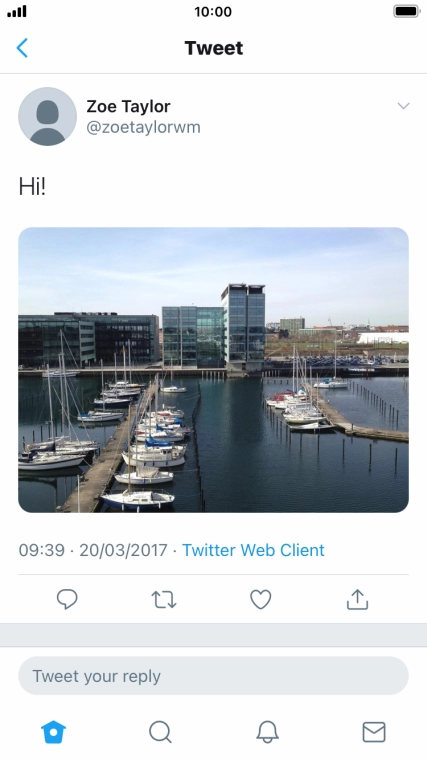Viewport: 427px width, 760px height.
Task: Open the tweet options chevron menu
Action: [x=403, y=106]
